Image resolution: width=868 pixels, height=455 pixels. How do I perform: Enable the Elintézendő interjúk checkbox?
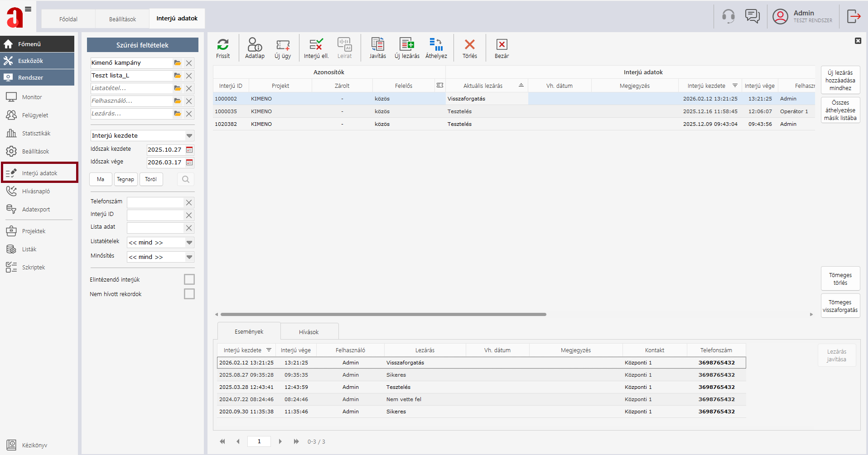189,279
